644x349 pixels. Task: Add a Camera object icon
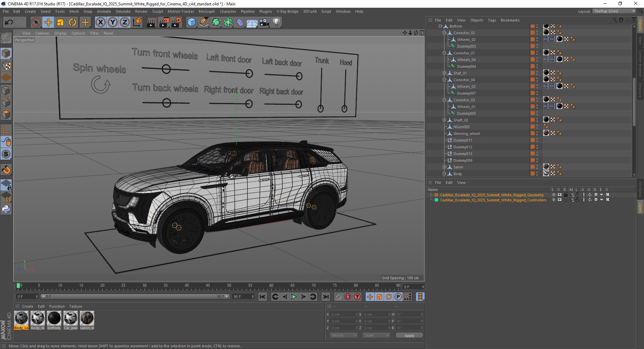pos(264,22)
